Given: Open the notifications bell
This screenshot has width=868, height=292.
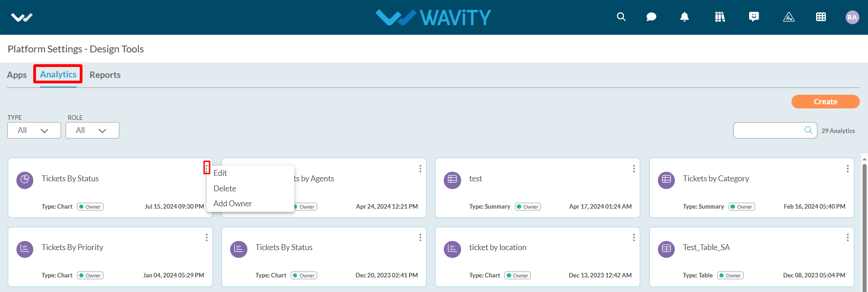Looking at the screenshot, I should click(684, 17).
